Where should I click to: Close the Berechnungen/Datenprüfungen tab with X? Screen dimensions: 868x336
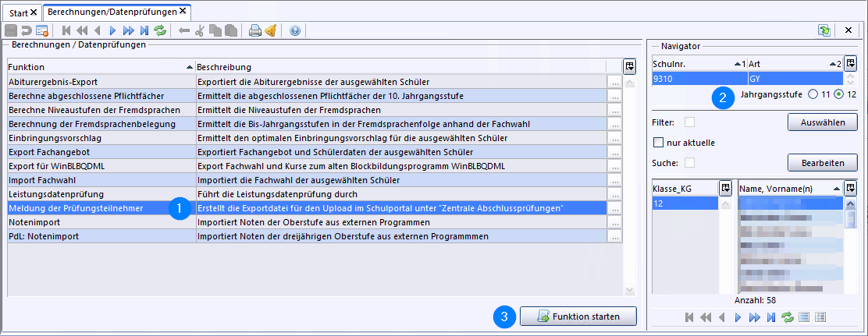(182, 11)
